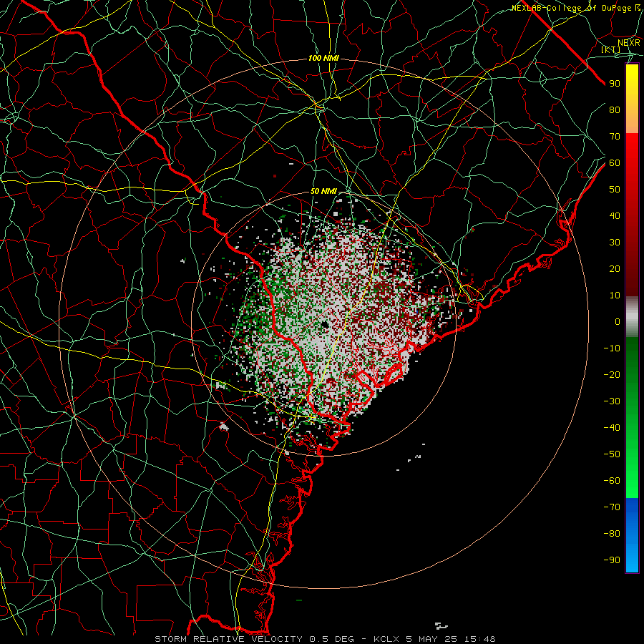The width and height of the screenshot is (644, 644).
Task: Click the -30 value on velocity scale
Action: tap(612, 401)
